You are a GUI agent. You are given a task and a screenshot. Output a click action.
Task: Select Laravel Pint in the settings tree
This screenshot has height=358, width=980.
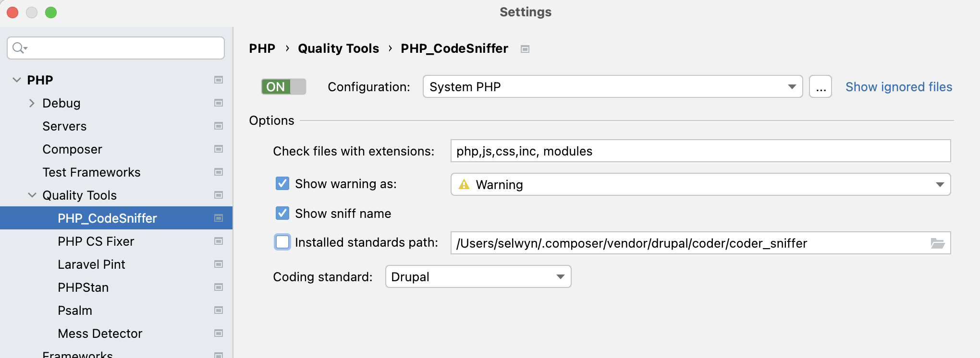(x=91, y=264)
